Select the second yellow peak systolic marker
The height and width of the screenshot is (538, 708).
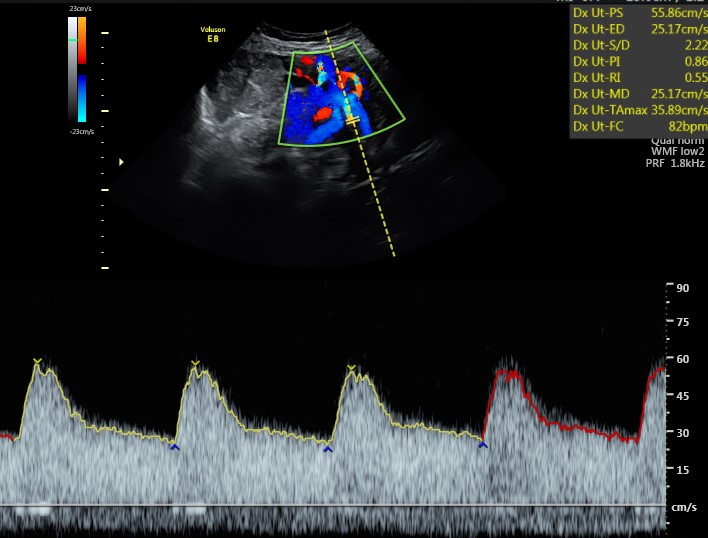coord(195,363)
